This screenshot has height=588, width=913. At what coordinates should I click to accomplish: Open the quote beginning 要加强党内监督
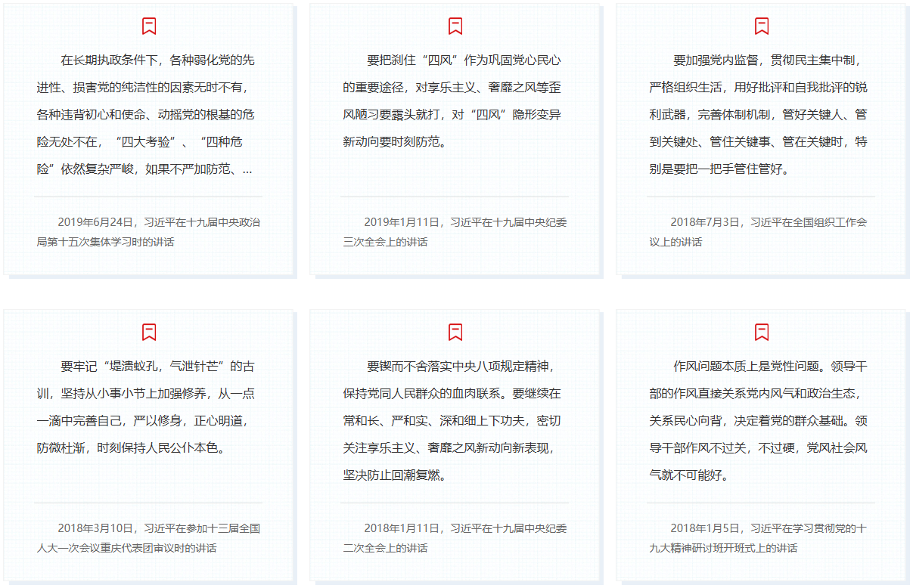(x=759, y=114)
